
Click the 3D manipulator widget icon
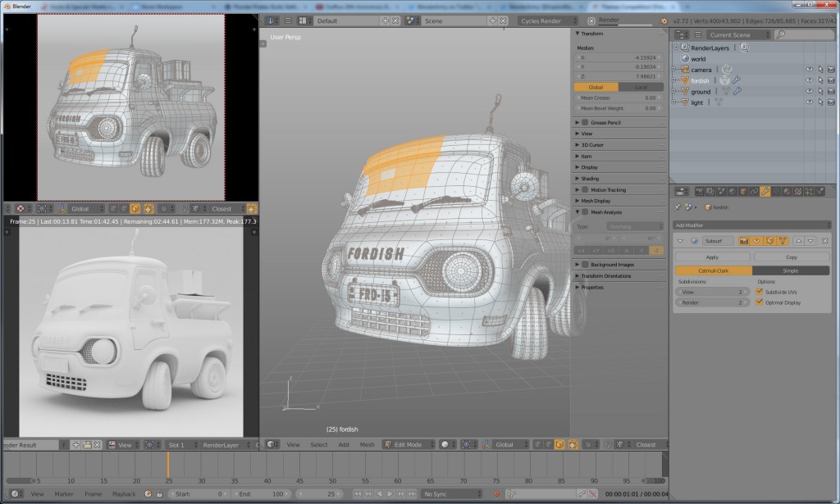pos(486,444)
